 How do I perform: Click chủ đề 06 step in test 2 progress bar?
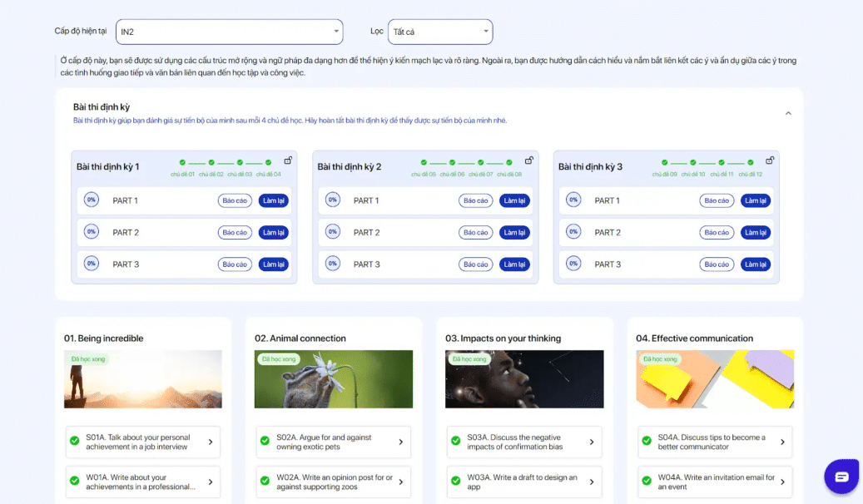pyautogui.click(x=452, y=163)
